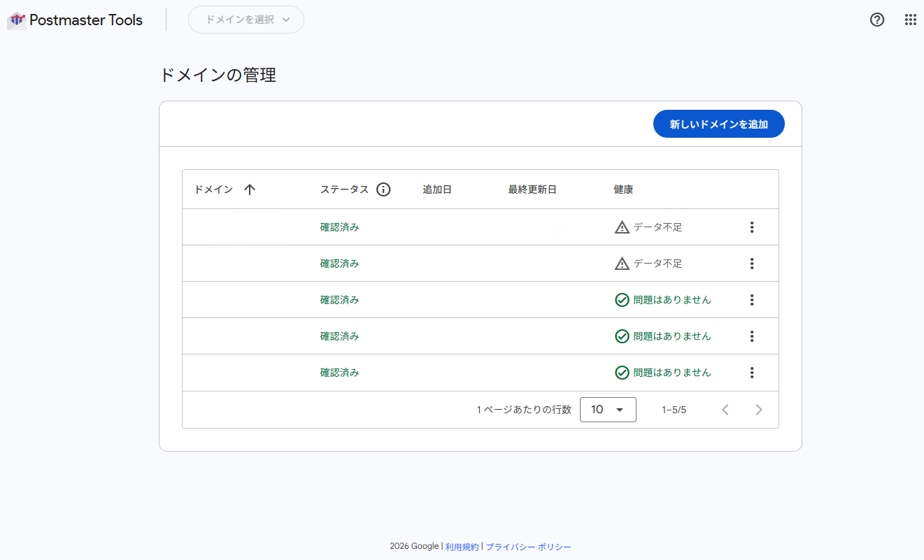This screenshot has height=560, width=924.
Task: Click the Postmaster Tools logo icon
Action: pyautogui.click(x=17, y=20)
